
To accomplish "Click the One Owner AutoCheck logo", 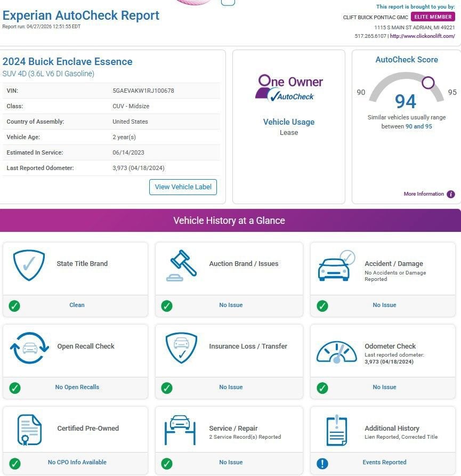I will (x=288, y=88).
